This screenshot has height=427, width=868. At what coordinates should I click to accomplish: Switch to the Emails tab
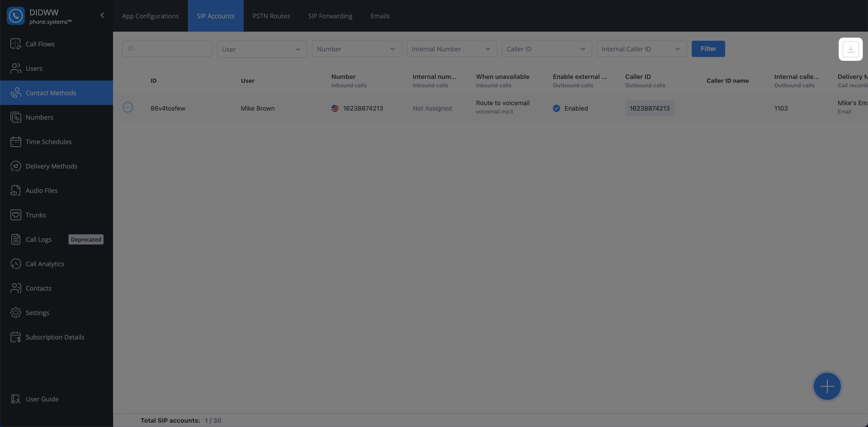380,16
